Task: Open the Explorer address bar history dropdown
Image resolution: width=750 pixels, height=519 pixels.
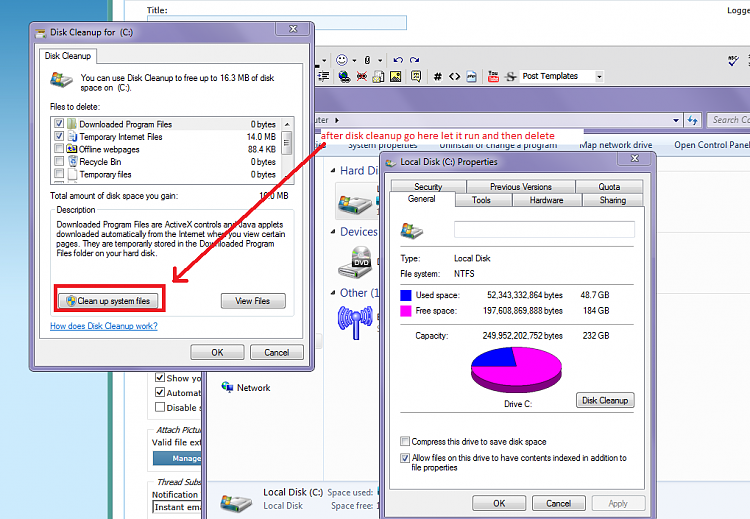Action: pos(676,121)
